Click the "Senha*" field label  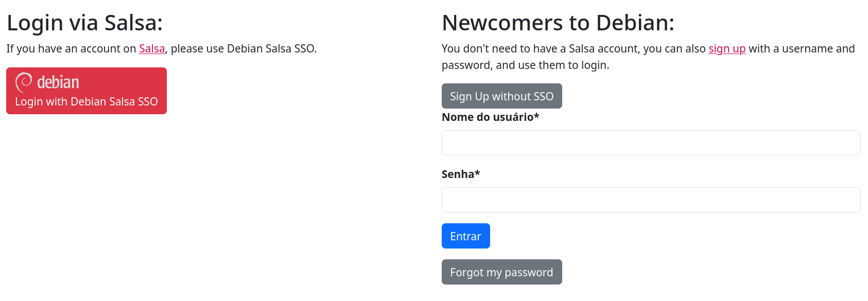pos(461,174)
